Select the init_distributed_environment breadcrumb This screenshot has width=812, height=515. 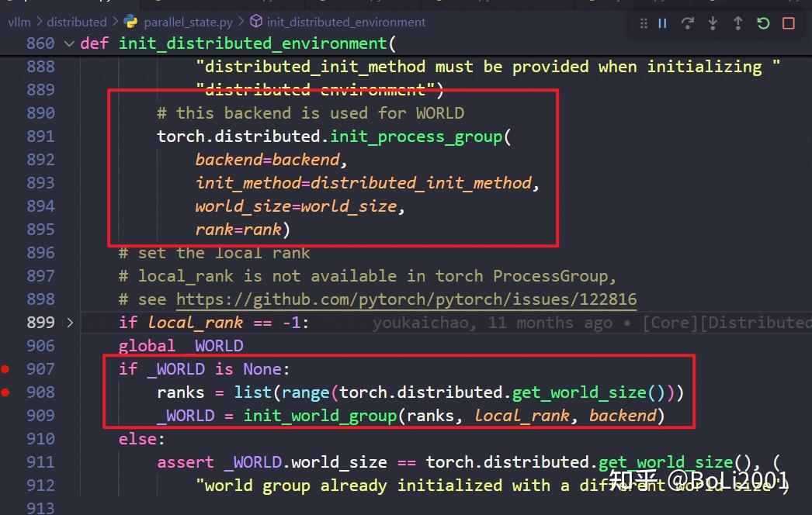pos(346,22)
